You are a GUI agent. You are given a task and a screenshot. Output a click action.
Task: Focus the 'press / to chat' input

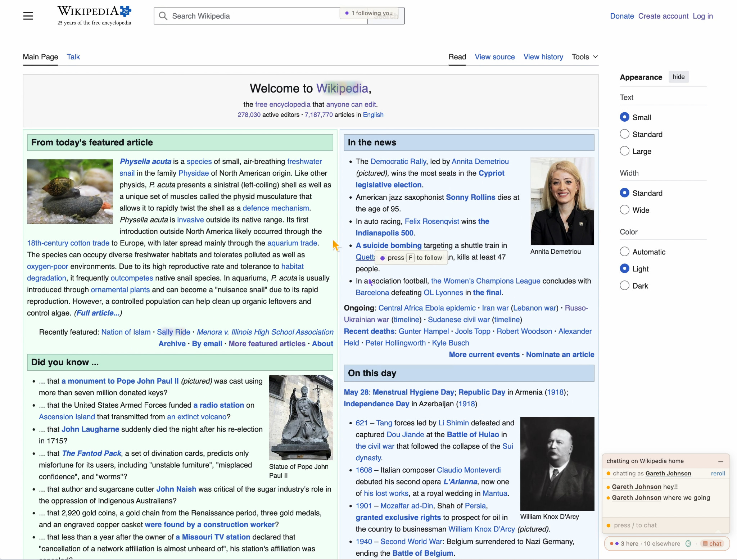click(x=665, y=525)
